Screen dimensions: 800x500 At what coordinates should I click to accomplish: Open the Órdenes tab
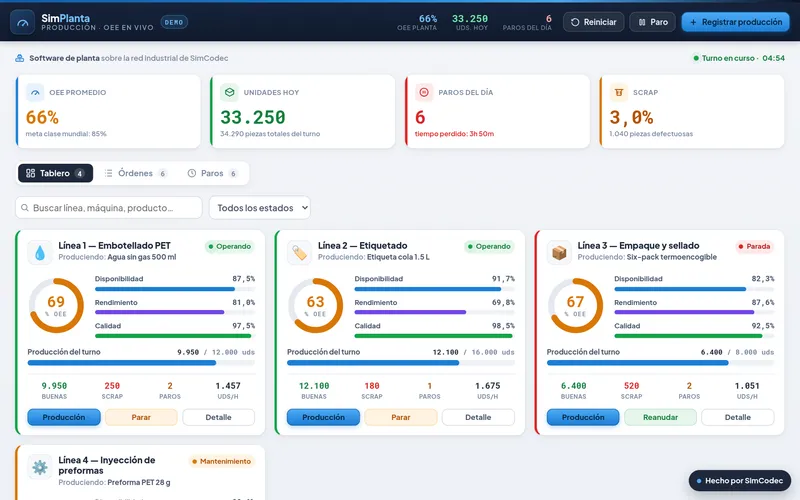135,173
